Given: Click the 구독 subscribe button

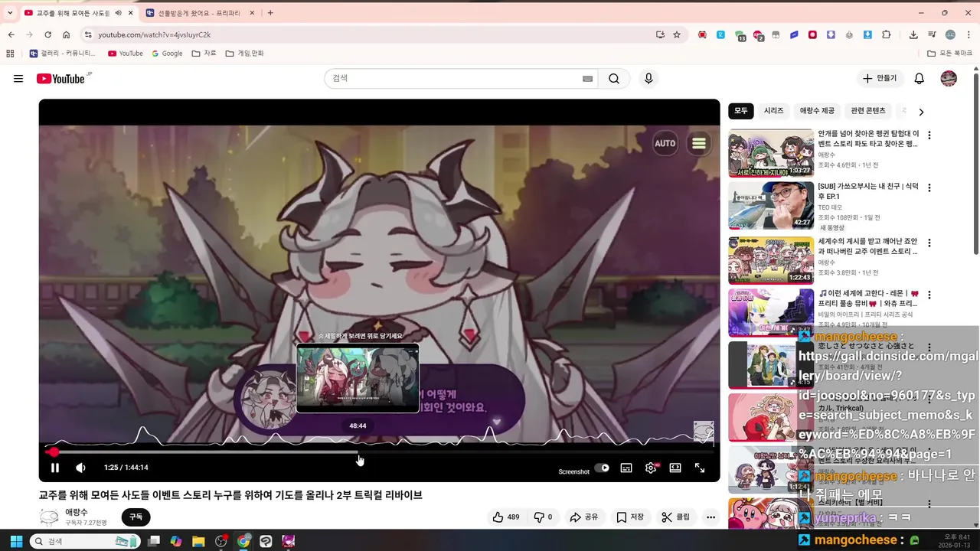Looking at the screenshot, I should (136, 517).
